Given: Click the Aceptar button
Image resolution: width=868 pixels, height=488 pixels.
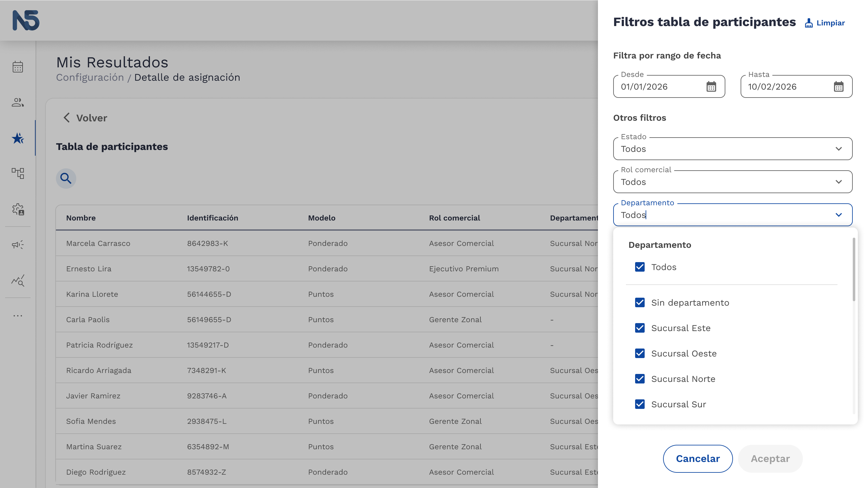Looking at the screenshot, I should point(770,458).
